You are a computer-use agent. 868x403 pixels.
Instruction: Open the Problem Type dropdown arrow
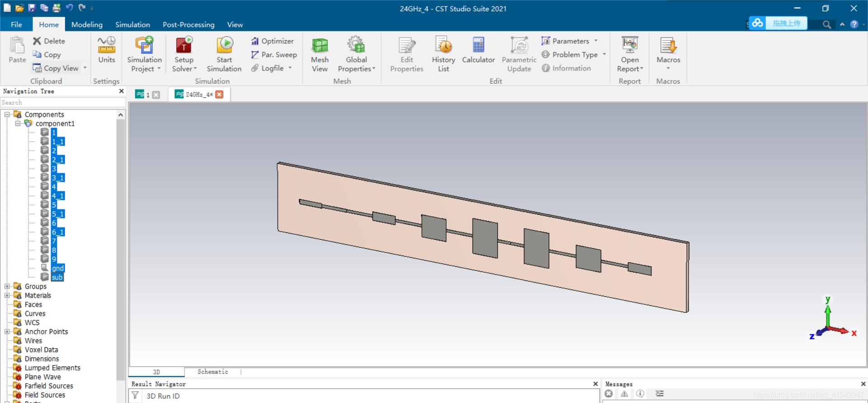(604, 55)
